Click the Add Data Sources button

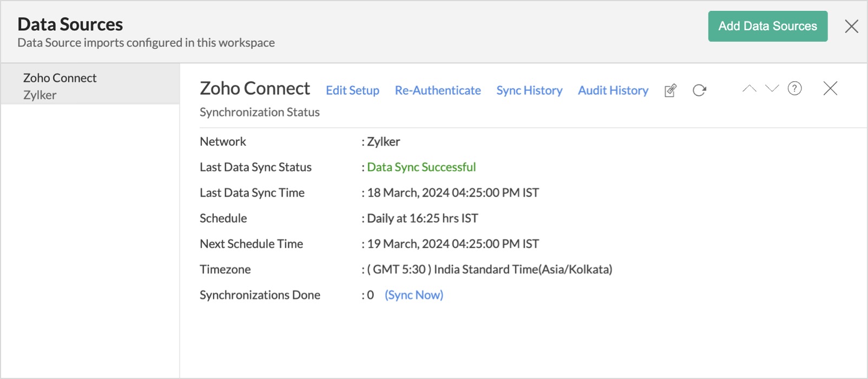point(767,26)
